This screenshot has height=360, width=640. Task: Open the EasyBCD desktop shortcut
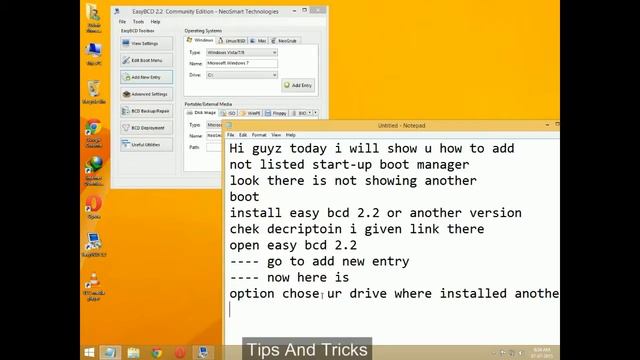point(94,245)
